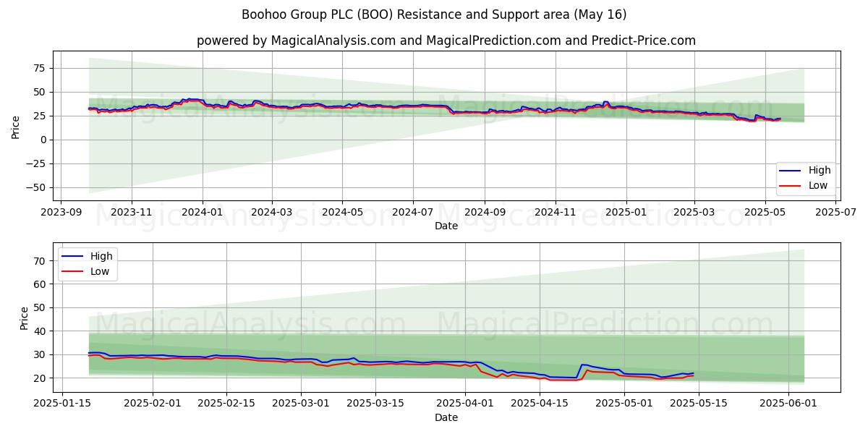Click the '2023-09' tick label
This screenshot has height=434, width=868.
coord(61,212)
